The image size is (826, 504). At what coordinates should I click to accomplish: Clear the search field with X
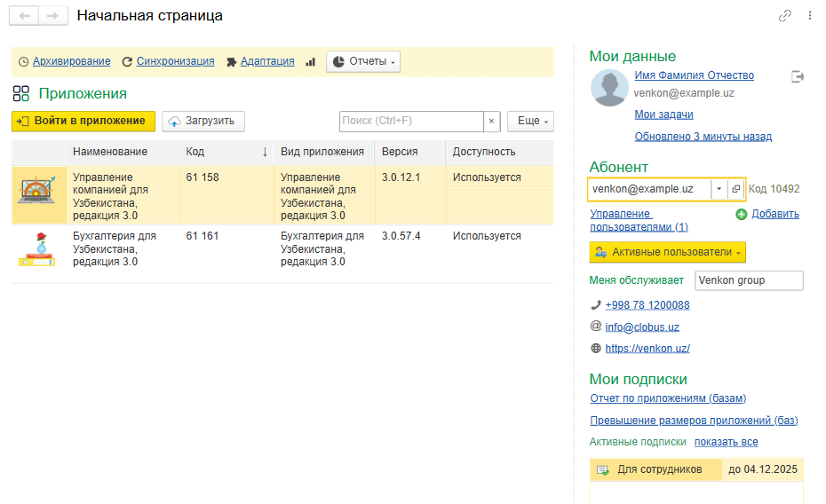[x=491, y=121]
